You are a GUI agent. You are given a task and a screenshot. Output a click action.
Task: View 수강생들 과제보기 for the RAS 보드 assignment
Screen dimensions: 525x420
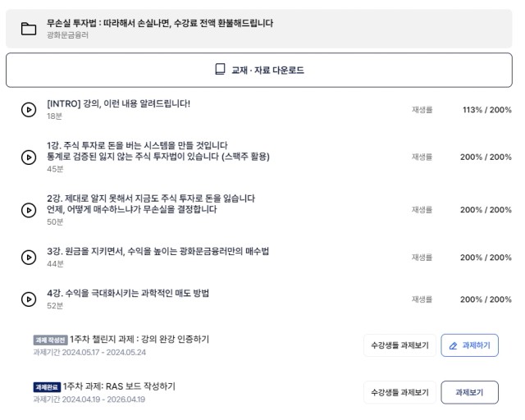click(399, 392)
